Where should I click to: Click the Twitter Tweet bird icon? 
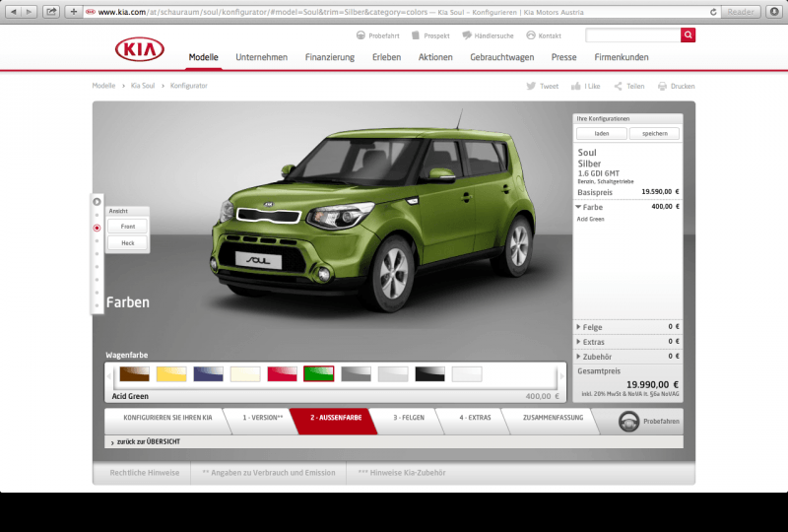click(x=531, y=86)
